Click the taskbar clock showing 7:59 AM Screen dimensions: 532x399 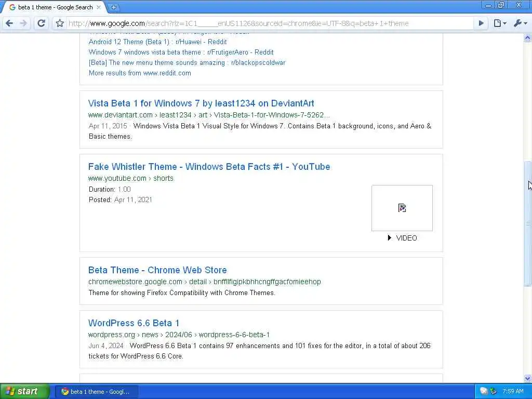pos(513,391)
